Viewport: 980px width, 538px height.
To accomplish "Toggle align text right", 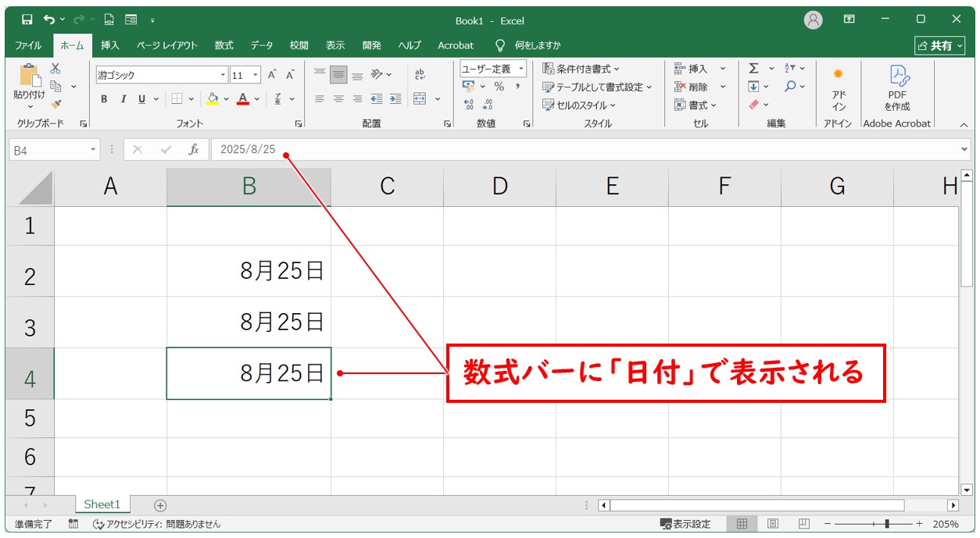I will (357, 98).
